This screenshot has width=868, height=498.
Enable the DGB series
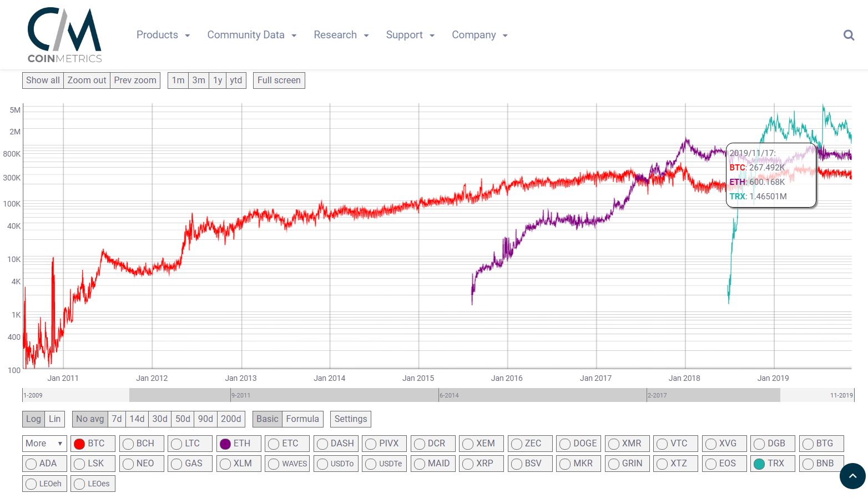[773, 444]
